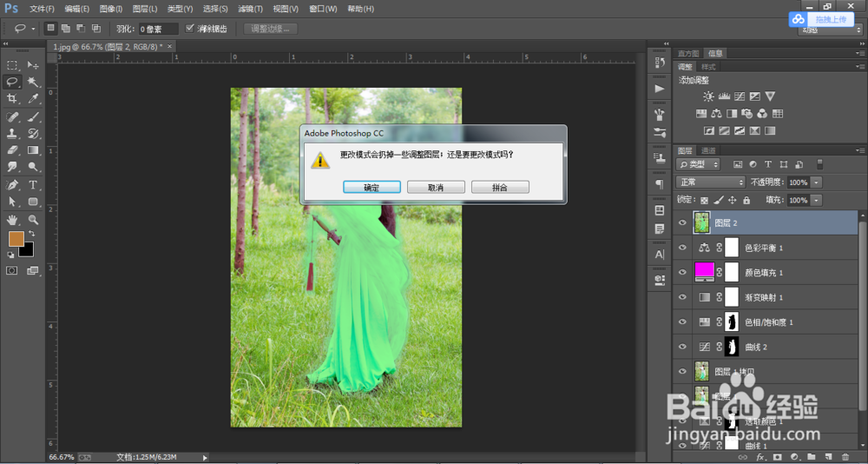Image resolution: width=868 pixels, height=464 pixels.
Task: Hide layer 图层 2 via eye icon
Action: point(682,222)
